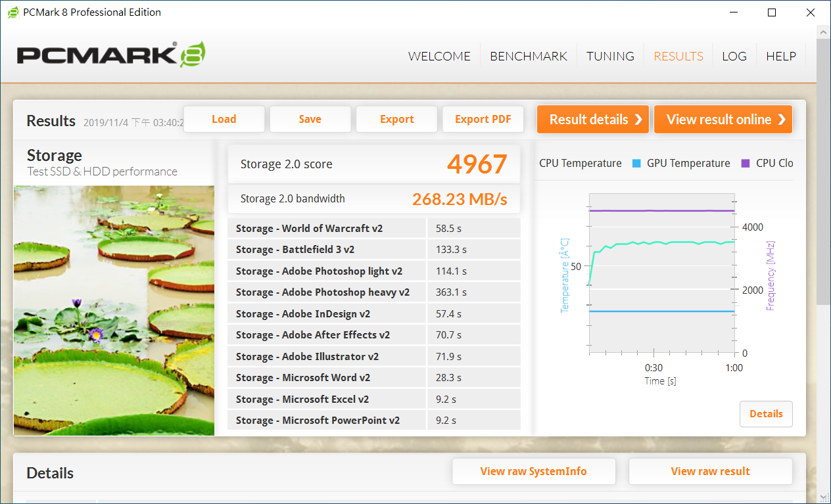Screen dimensions: 831x504
Task: Click the result timestamp 2019/11/4
Action: tap(133, 122)
